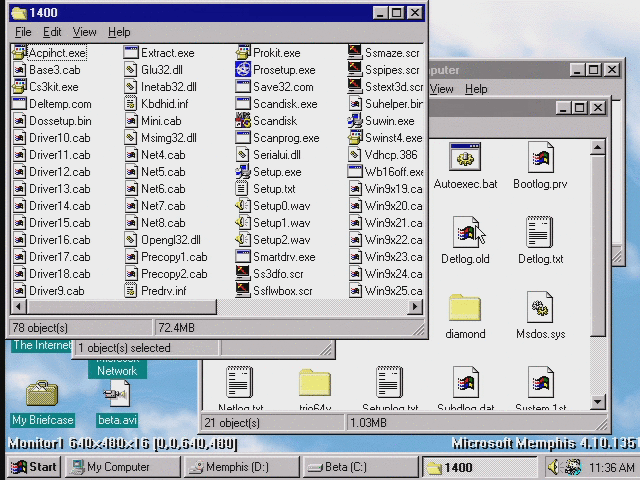
Task: Select the Precopy1.cab file name
Action: coord(174,257)
